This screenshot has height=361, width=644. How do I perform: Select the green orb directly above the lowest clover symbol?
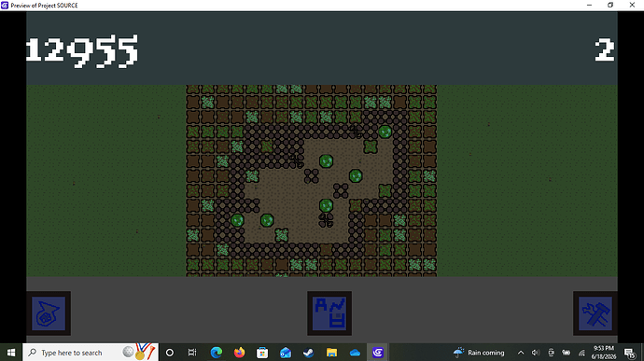pyautogui.click(x=326, y=205)
